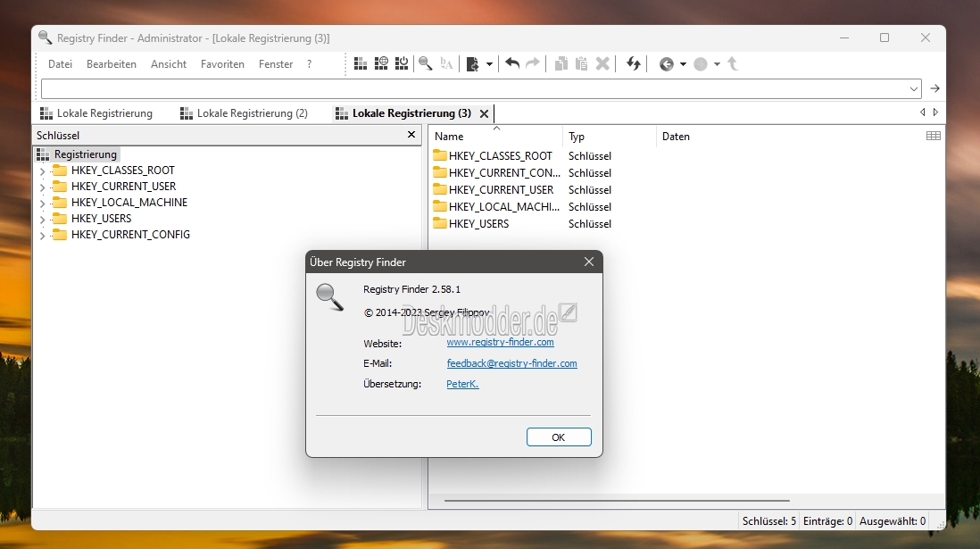
Task: Click the Refresh arrows icon
Action: [633, 63]
